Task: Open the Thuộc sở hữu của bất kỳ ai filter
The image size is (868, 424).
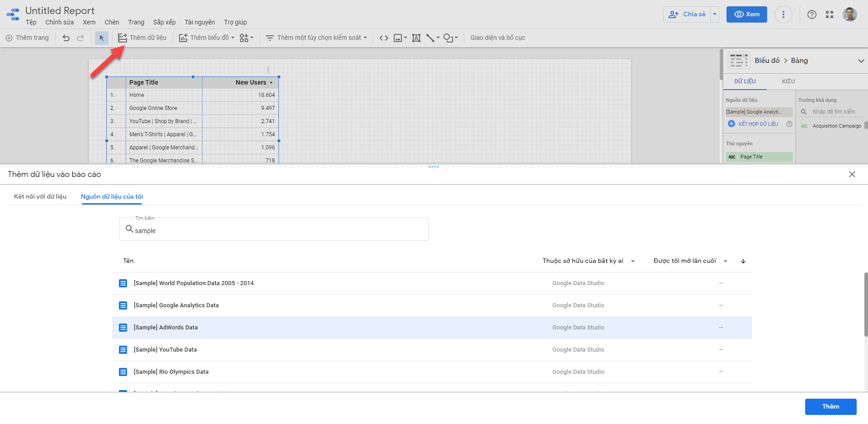Action: click(x=588, y=261)
